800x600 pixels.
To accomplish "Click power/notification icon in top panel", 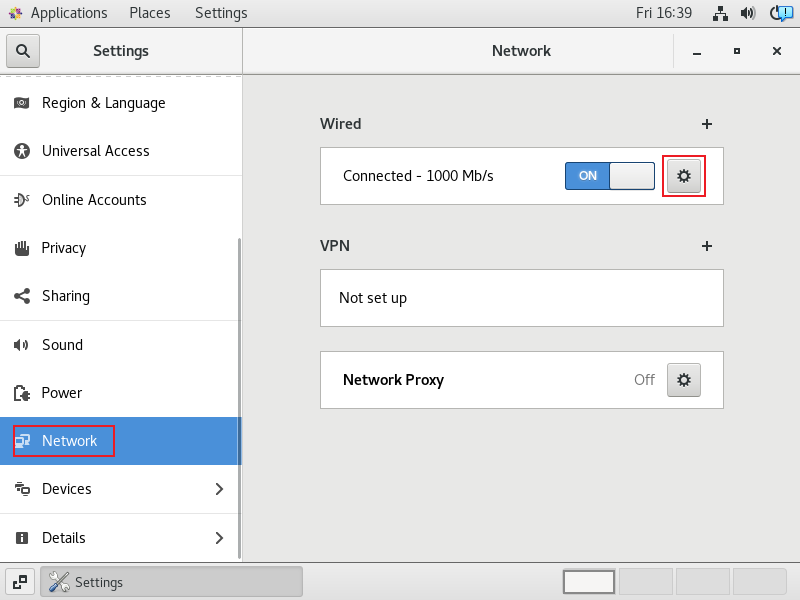I will 781,13.
